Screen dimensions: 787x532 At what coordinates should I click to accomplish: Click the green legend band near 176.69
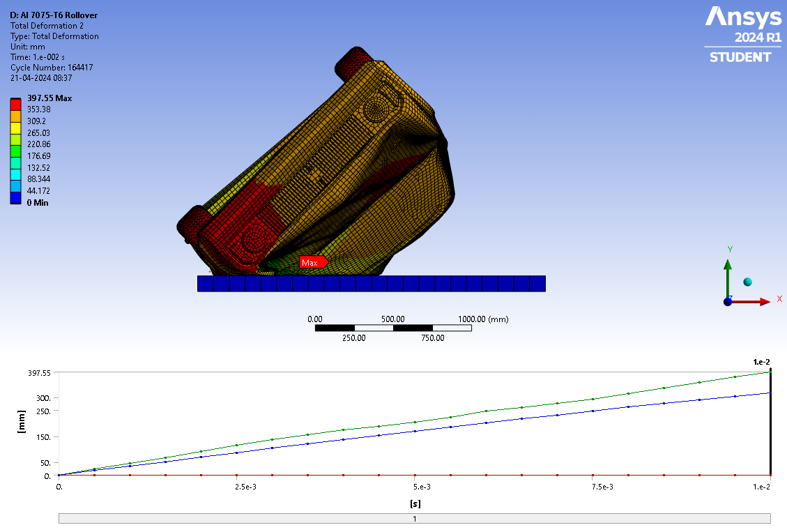coord(15,151)
